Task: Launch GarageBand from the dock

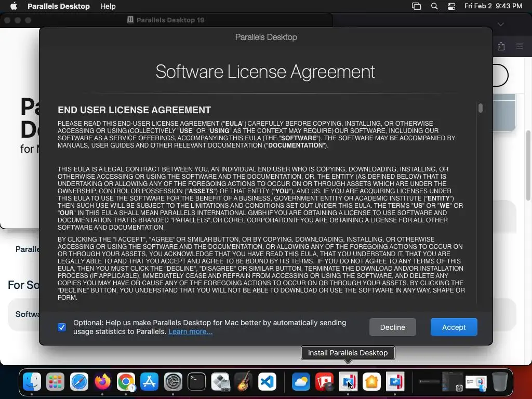Action: coord(244,382)
